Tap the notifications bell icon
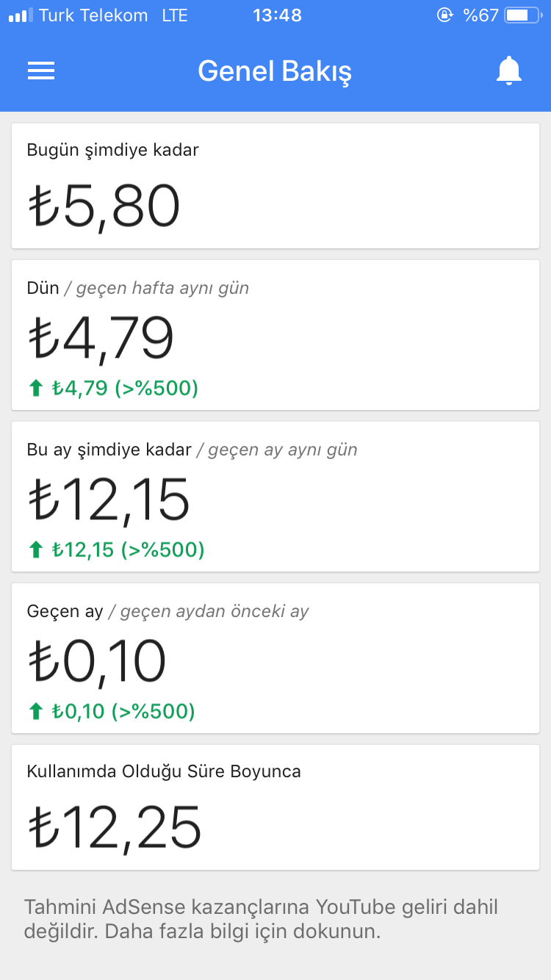 [x=508, y=71]
